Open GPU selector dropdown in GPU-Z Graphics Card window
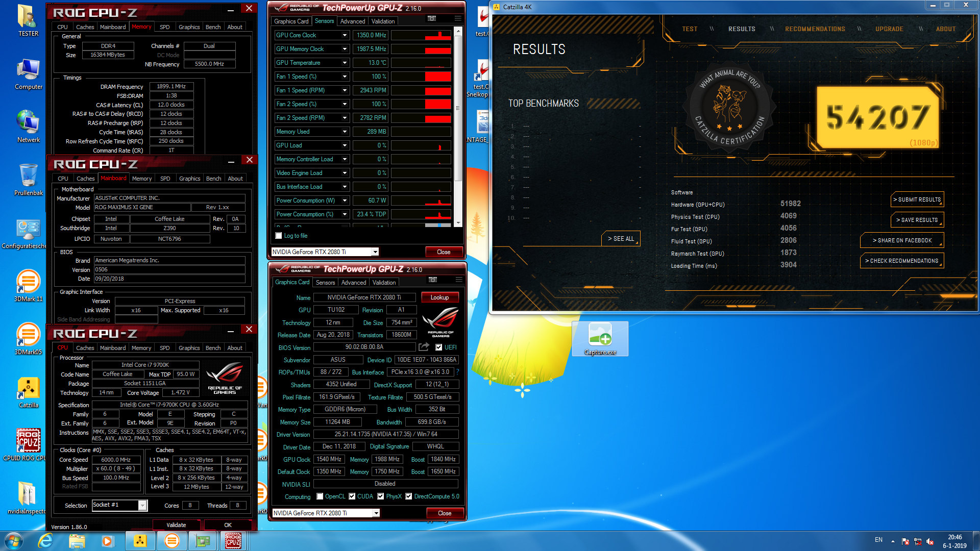The image size is (980, 551). tap(376, 513)
